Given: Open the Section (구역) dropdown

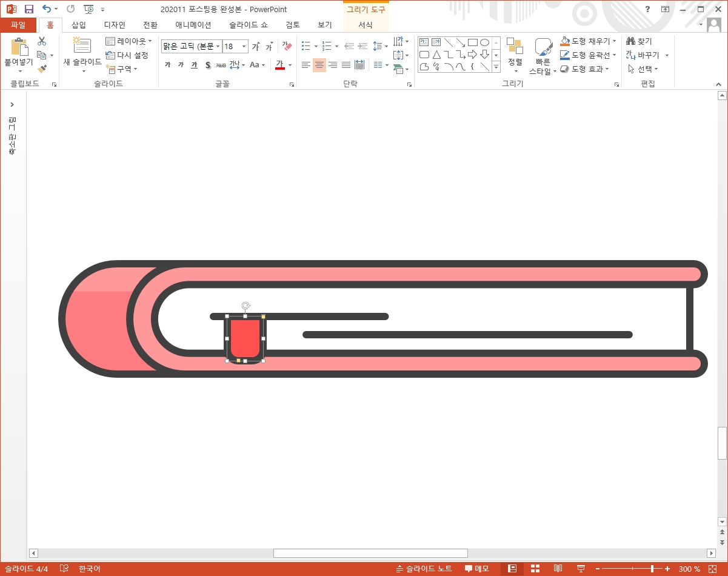Looking at the screenshot, I should (121, 69).
